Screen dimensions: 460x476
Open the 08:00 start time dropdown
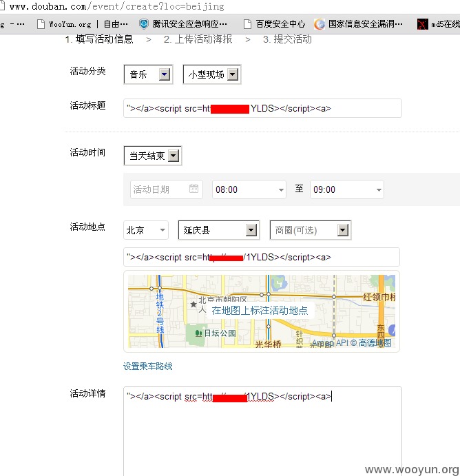tap(249, 189)
